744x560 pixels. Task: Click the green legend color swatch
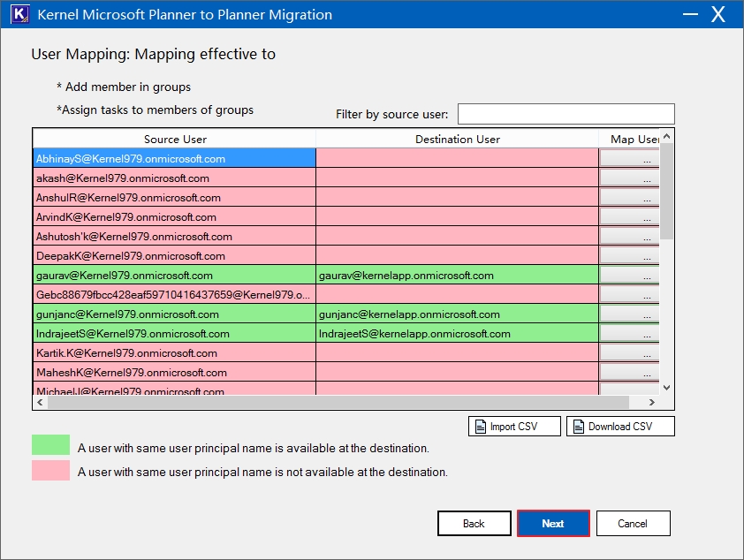50,445
